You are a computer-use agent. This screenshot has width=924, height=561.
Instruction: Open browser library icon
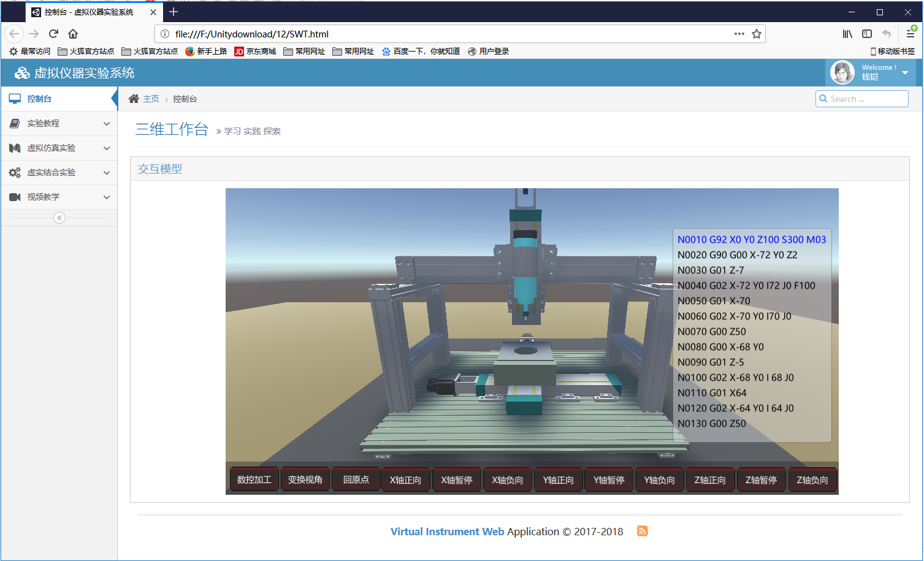(x=847, y=34)
